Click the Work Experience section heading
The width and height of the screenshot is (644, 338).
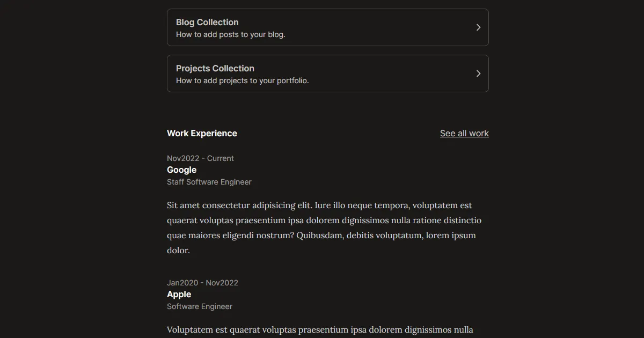pyautogui.click(x=202, y=133)
